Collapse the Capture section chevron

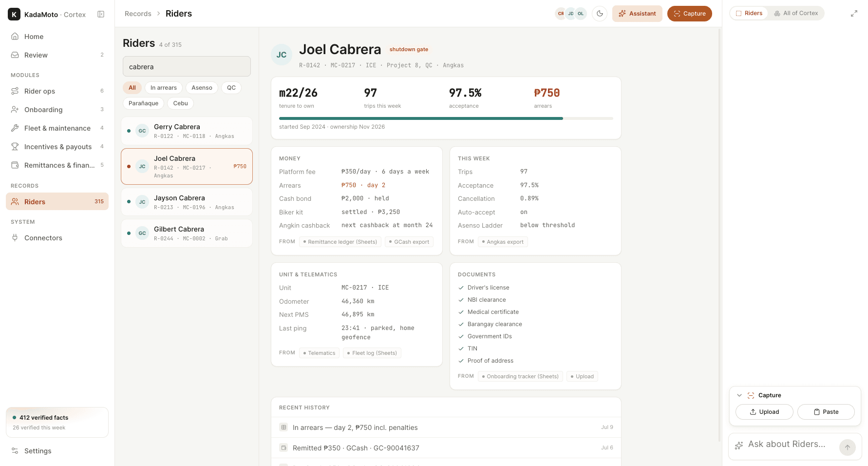tap(739, 395)
